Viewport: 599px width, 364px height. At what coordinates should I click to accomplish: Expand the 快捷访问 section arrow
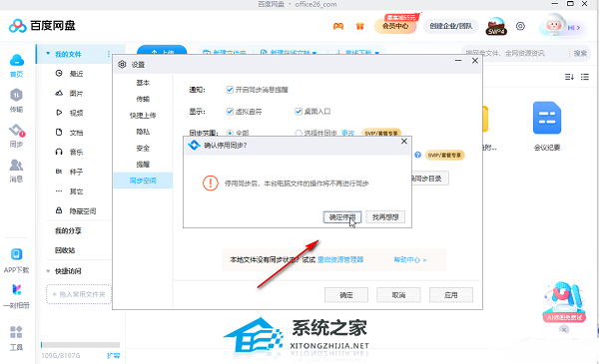[48, 271]
